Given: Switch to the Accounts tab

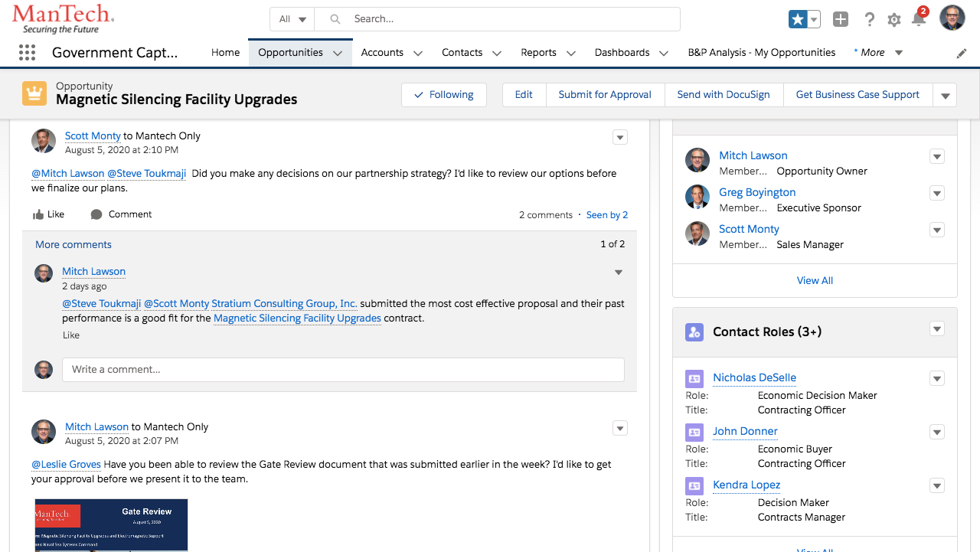Looking at the screenshot, I should click(x=382, y=53).
